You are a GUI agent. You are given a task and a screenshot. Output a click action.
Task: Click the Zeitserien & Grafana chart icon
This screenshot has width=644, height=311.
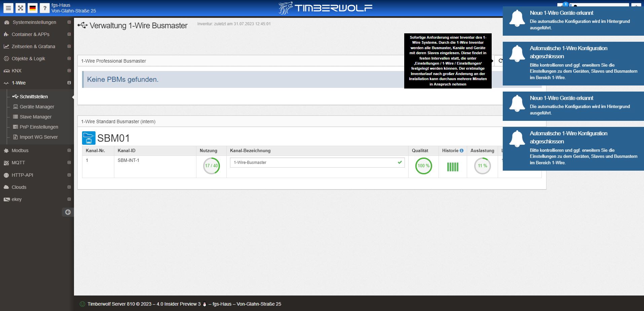click(6, 46)
